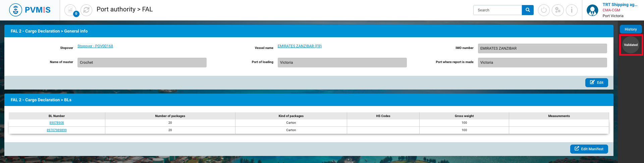Open BL number 89078908
644x163 pixels.
click(x=57, y=123)
